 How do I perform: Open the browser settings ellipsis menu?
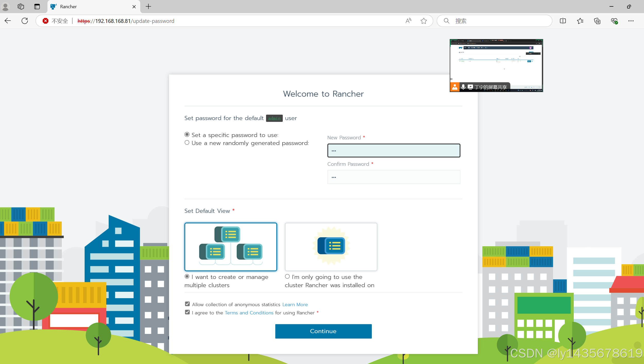(631, 21)
